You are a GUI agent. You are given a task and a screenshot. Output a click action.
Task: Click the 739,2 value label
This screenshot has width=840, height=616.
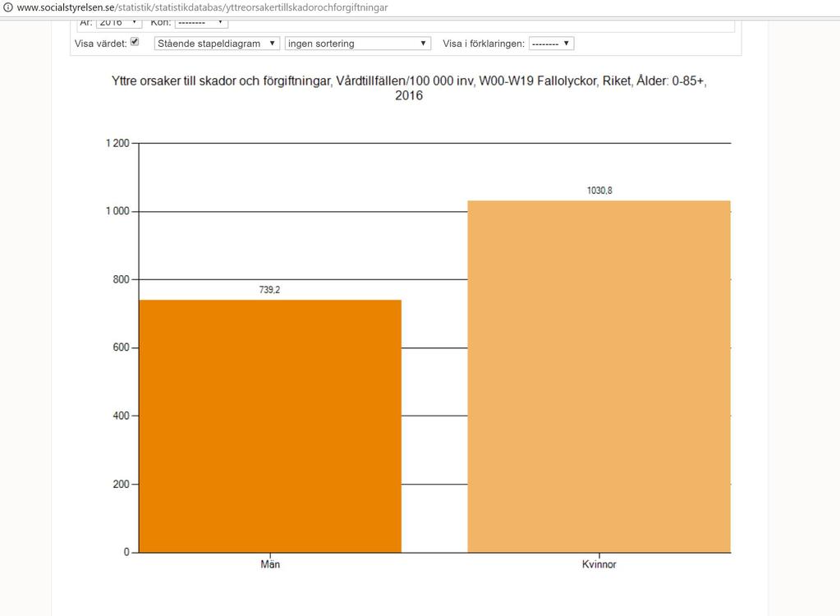coord(269,290)
